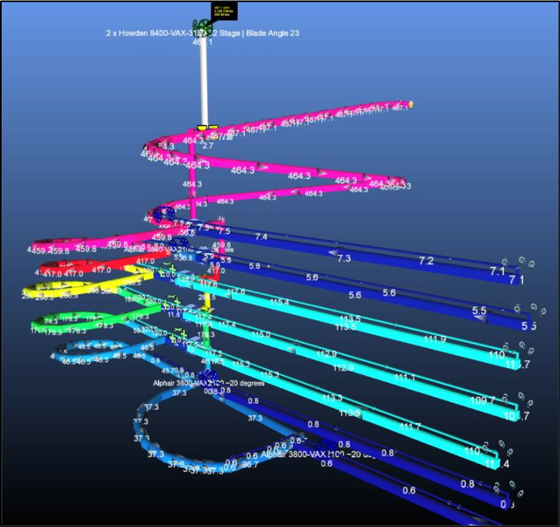The width and height of the screenshot is (560, 527).
Task: Select the Alphair 3800-VAX ~20 degrees label
Action: tap(209, 383)
